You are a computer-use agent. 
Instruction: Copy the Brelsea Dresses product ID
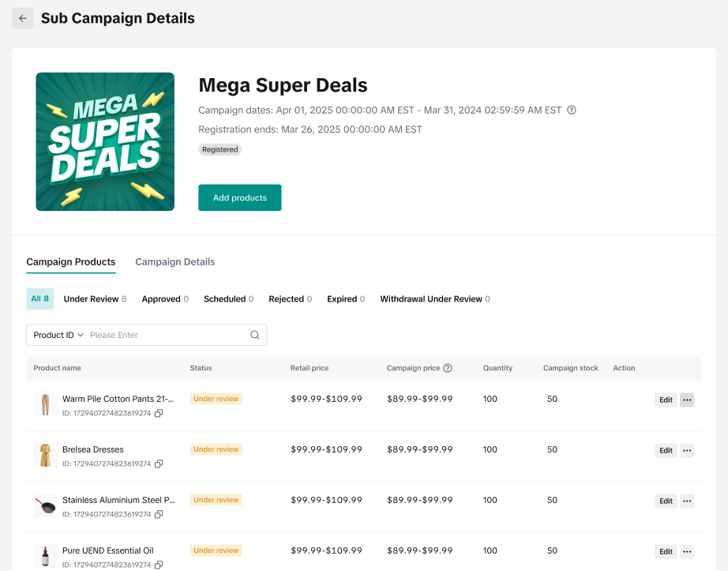coord(159,464)
